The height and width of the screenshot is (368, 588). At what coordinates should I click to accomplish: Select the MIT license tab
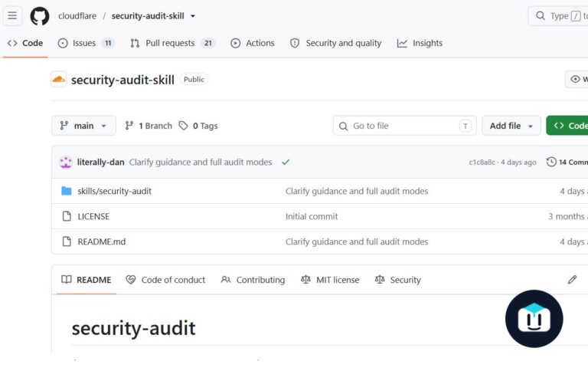tap(330, 280)
